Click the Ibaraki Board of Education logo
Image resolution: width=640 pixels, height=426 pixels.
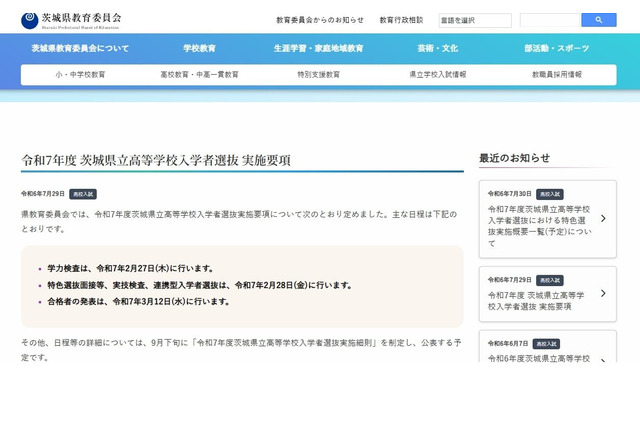pos(71,21)
